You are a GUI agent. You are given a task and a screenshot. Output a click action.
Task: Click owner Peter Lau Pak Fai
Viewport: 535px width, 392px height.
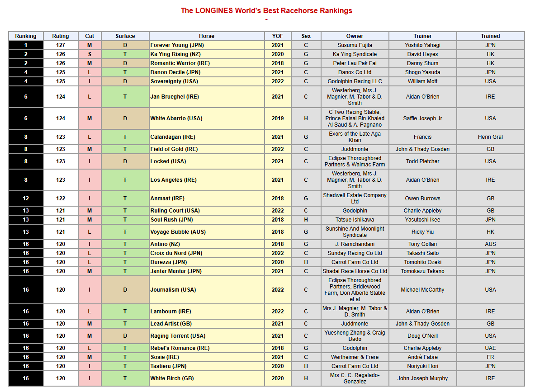(x=355, y=63)
